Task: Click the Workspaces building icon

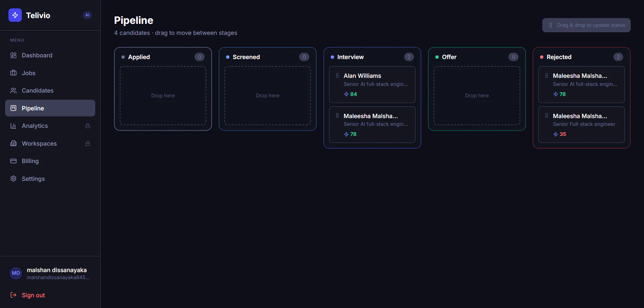Action: coord(13,143)
